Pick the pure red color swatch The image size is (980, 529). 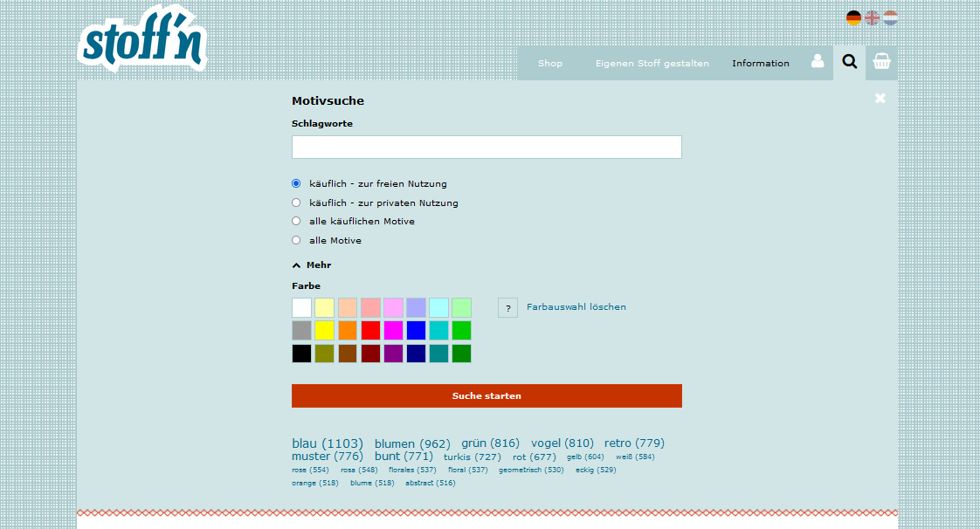pyautogui.click(x=370, y=330)
